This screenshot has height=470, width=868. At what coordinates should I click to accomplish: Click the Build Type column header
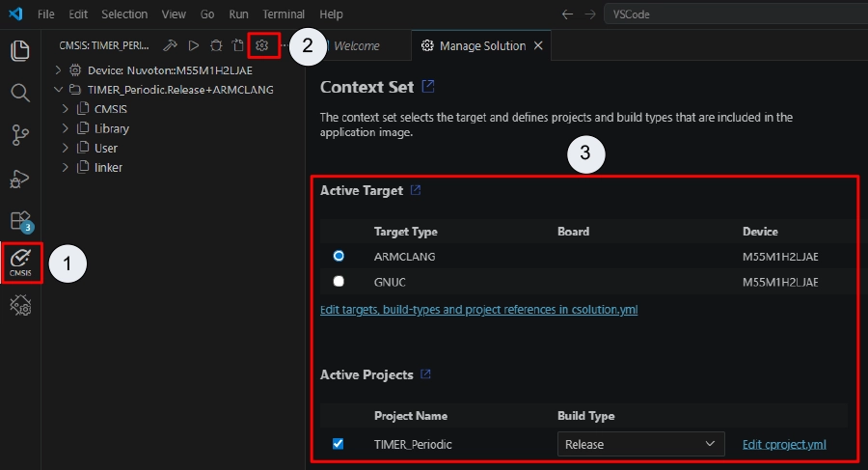[586, 416]
